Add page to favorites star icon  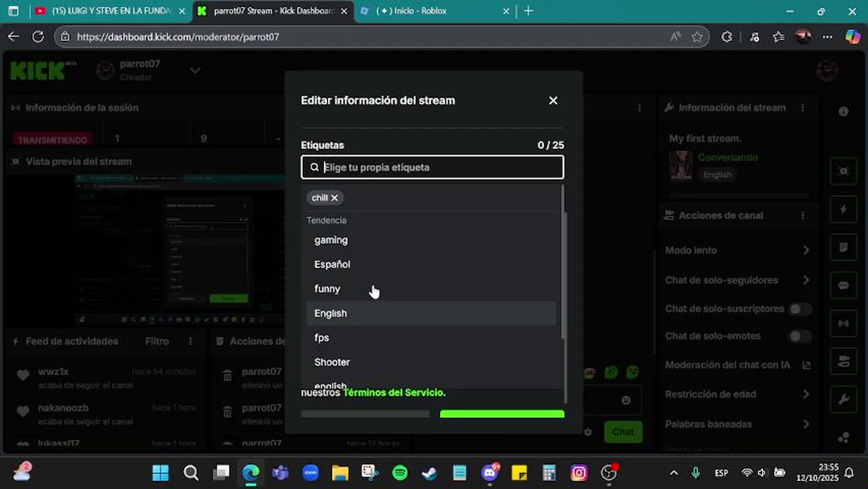tap(697, 37)
